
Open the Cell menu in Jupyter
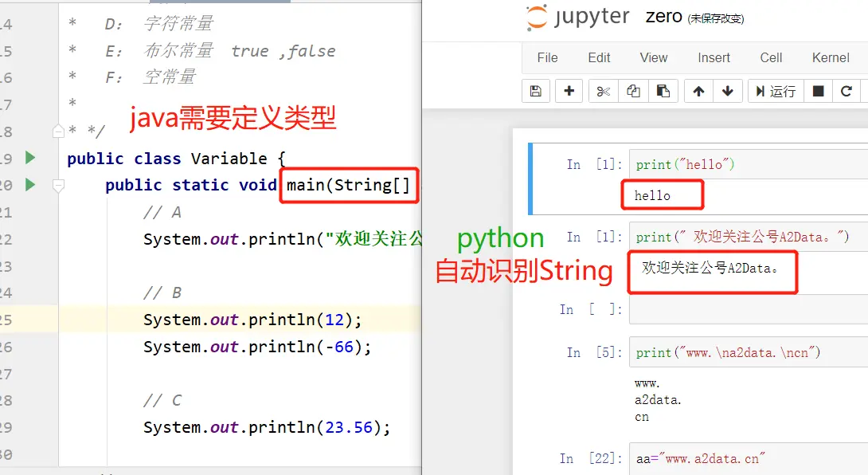(771, 57)
